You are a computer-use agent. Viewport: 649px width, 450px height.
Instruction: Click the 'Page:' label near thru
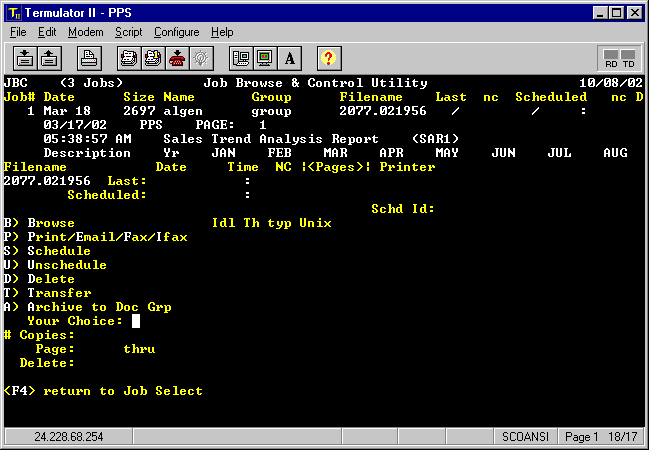pyautogui.click(x=55, y=349)
